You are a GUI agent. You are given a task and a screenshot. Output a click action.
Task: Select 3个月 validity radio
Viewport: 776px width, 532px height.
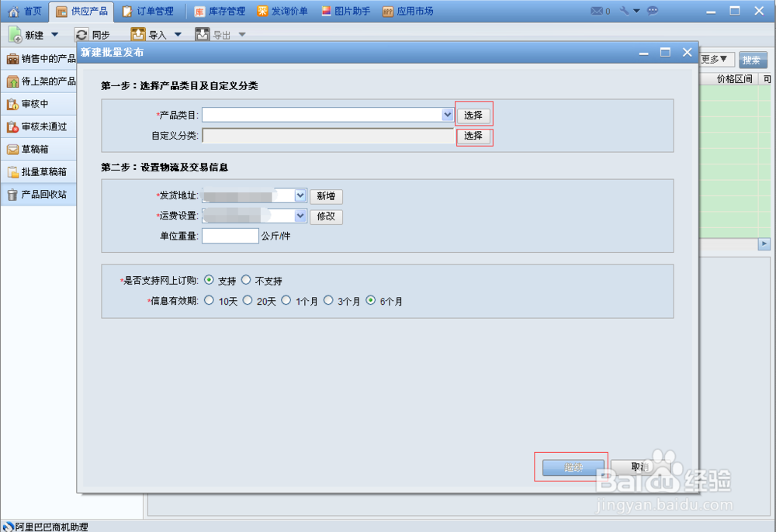click(x=328, y=300)
